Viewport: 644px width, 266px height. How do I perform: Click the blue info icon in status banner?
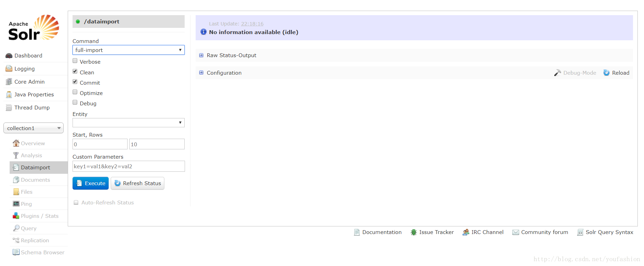tap(204, 32)
